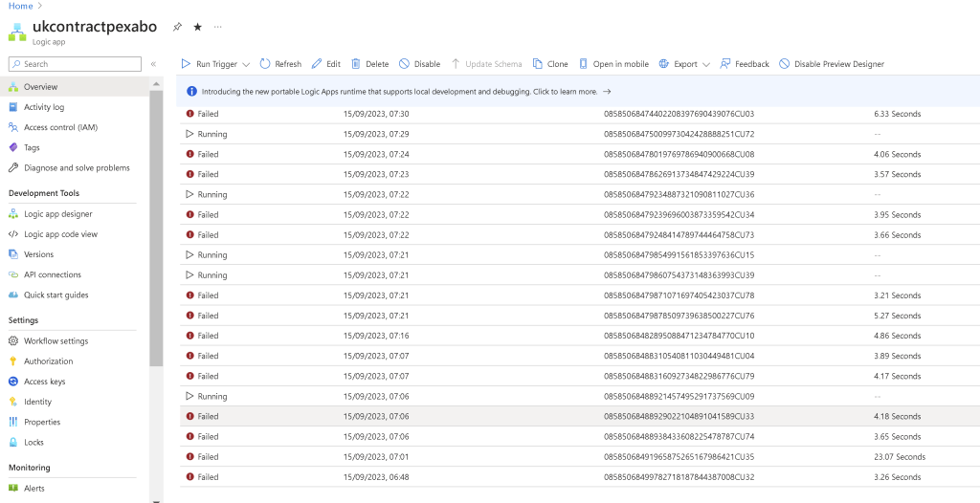Disable Preview Designer
Image resolution: width=980 pixels, height=503 pixels.
(x=832, y=64)
